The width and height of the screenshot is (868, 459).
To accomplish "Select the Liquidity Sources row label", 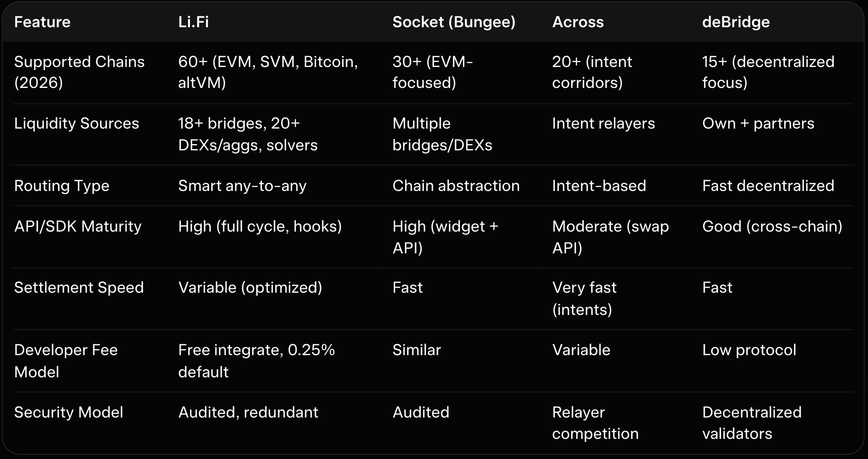I will click(77, 124).
